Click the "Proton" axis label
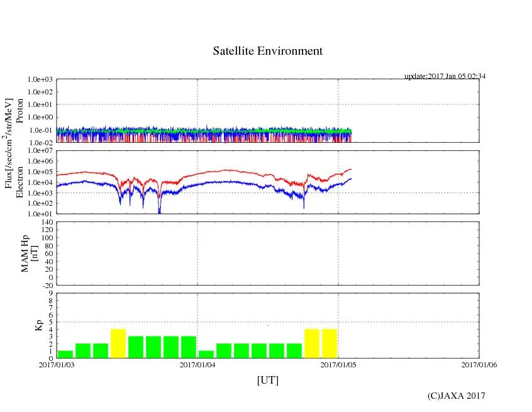This screenshot has height=412, width=532. (19, 111)
